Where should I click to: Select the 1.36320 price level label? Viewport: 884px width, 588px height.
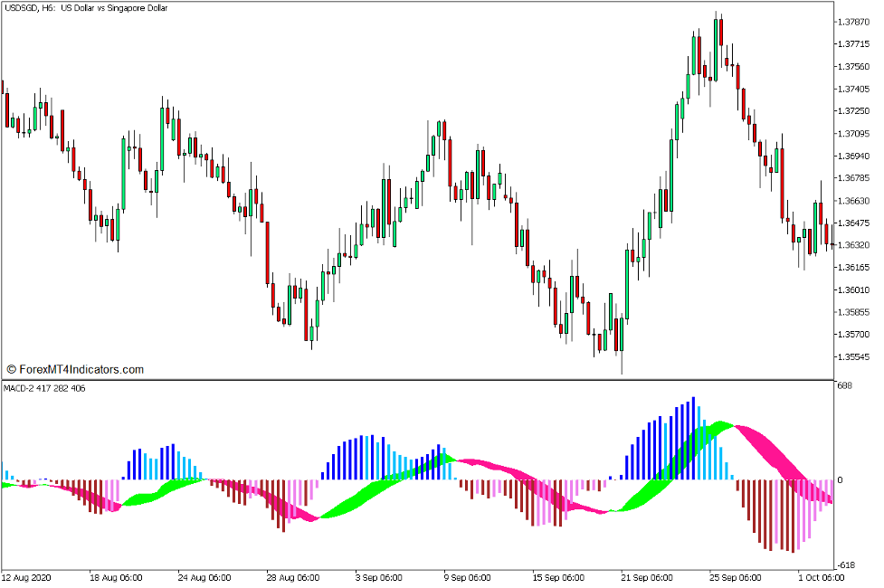coord(855,243)
